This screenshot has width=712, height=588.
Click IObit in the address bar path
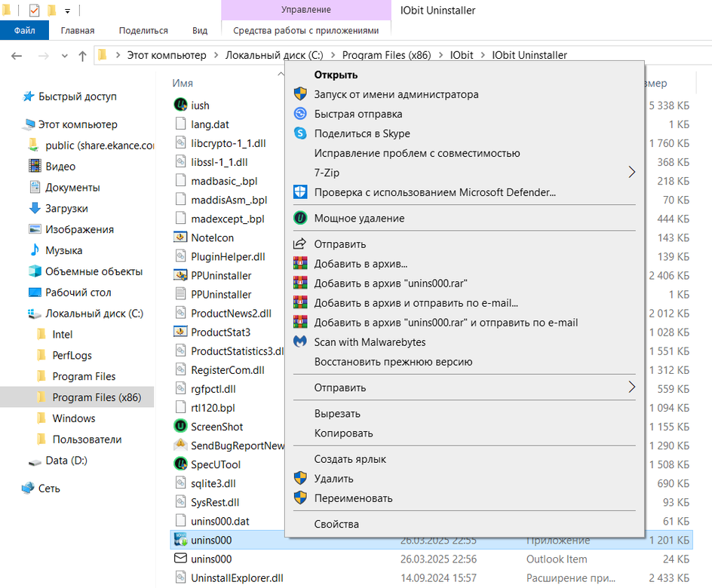pos(462,55)
